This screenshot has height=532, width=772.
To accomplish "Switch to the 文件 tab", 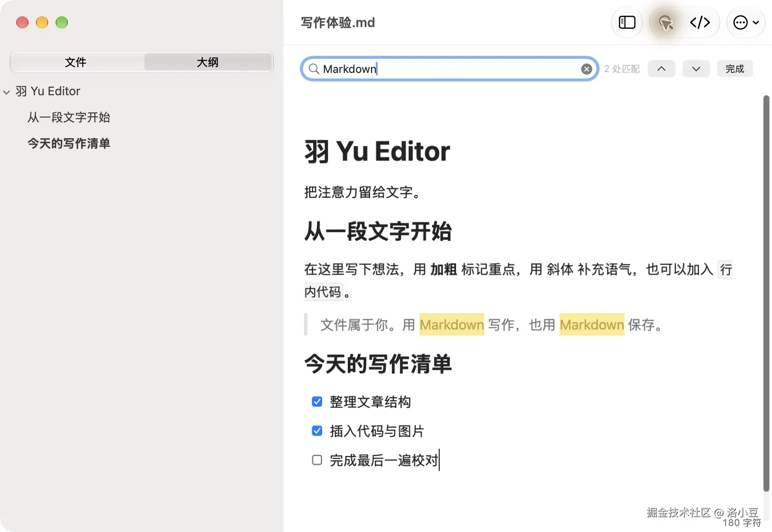I will coord(76,62).
